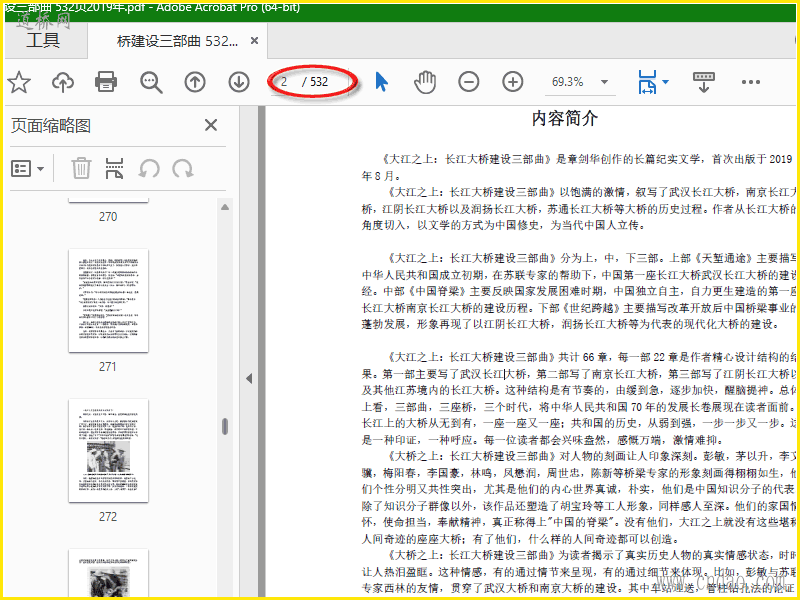Click the read mode download-arrow icon
The height and width of the screenshot is (600, 800).
(704, 82)
